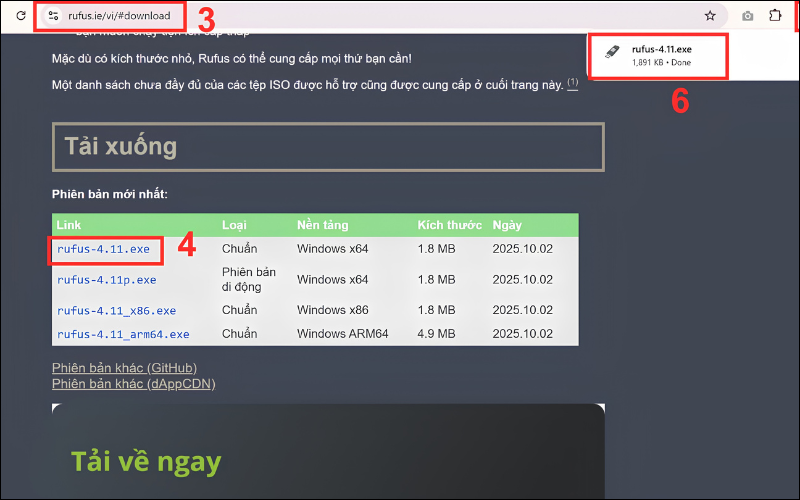
Task: Click footnote (1) reference link
Action: [573, 83]
